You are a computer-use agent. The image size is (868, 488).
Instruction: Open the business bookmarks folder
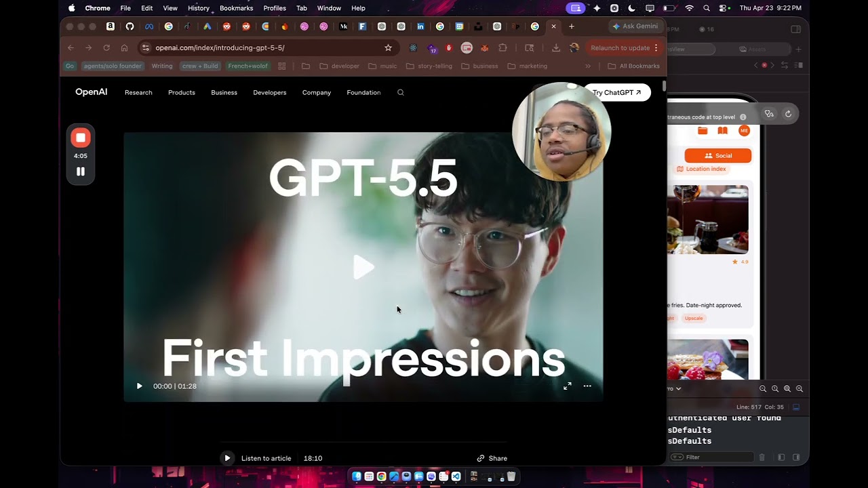coord(479,66)
